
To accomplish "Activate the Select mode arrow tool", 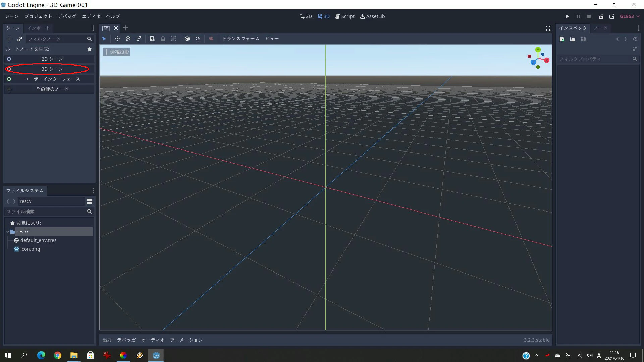I will (104, 39).
